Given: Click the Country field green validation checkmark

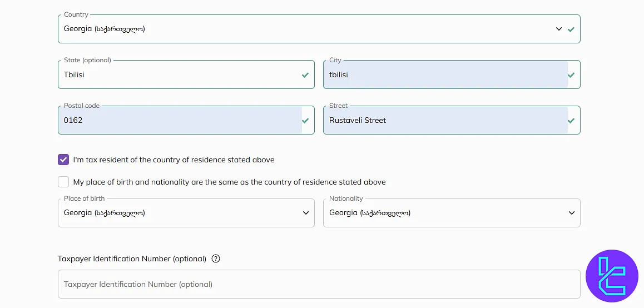Looking at the screenshot, I should point(571,29).
